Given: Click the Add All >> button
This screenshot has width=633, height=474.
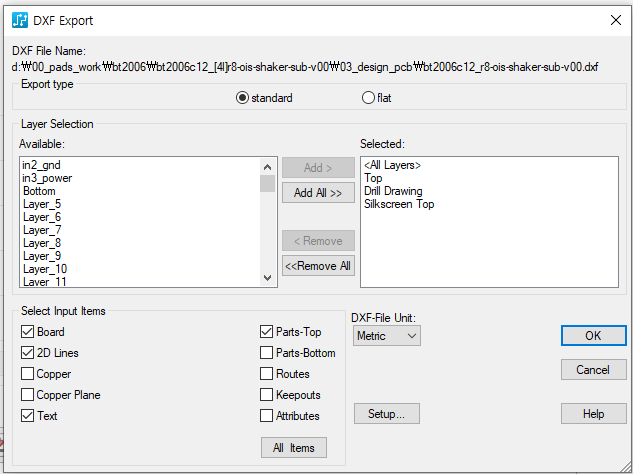Looking at the screenshot, I should 318,193.
